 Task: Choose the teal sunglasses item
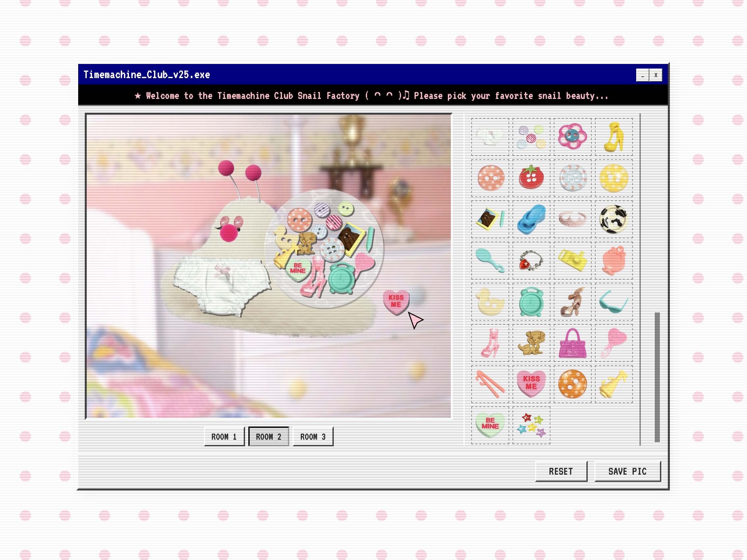point(614,302)
